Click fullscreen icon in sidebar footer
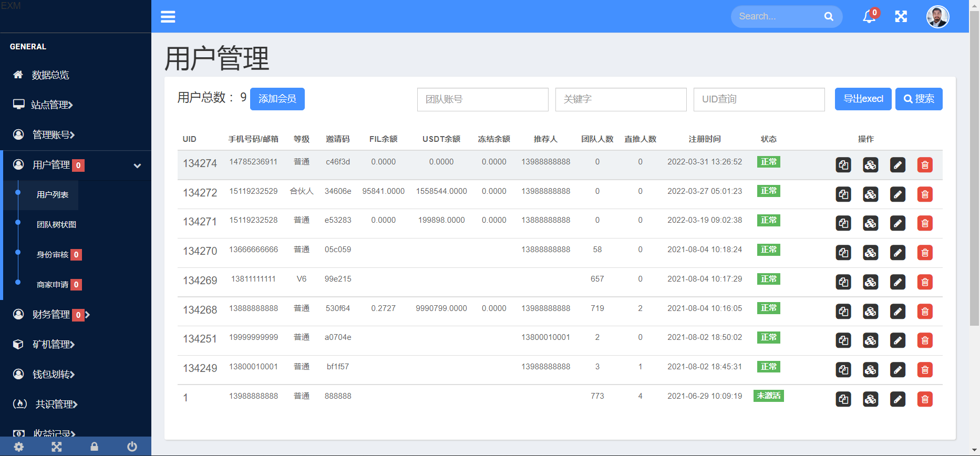 click(57, 447)
